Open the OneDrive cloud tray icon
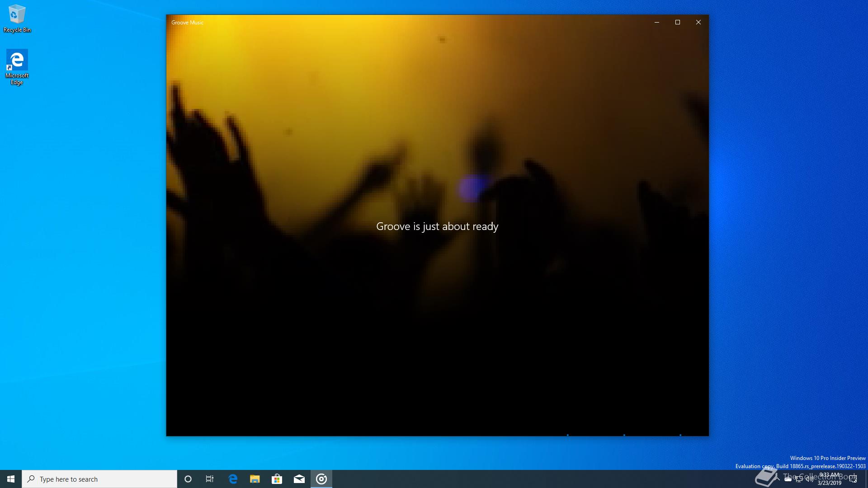The height and width of the screenshot is (488, 868). [x=788, y=479]
